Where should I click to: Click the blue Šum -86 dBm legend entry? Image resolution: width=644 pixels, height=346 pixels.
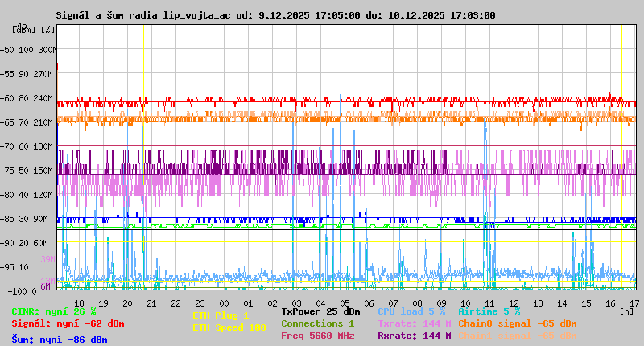point(60,340)
